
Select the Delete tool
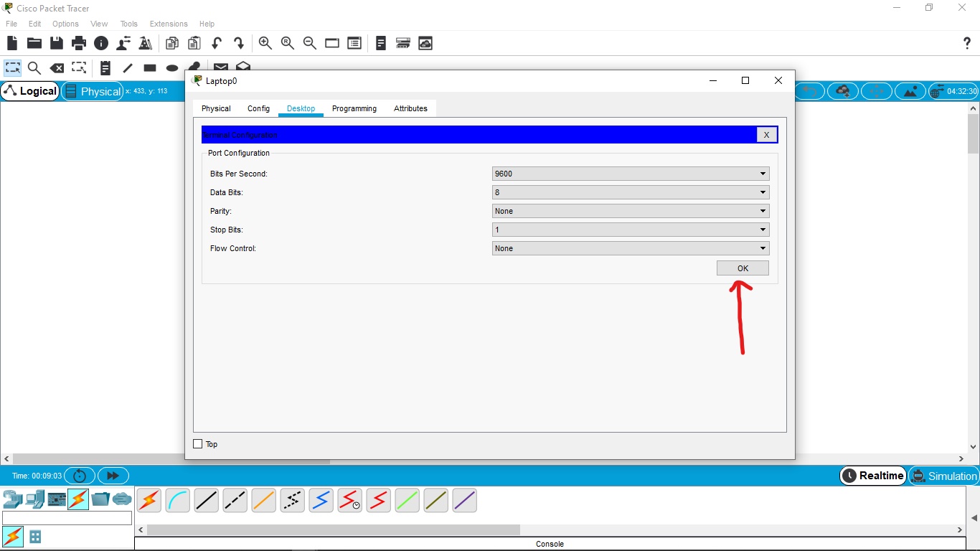click(x=57, y=67)
